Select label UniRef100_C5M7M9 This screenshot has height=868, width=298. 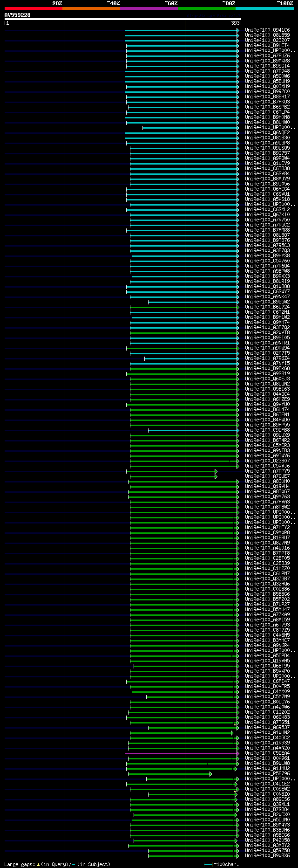267,697
